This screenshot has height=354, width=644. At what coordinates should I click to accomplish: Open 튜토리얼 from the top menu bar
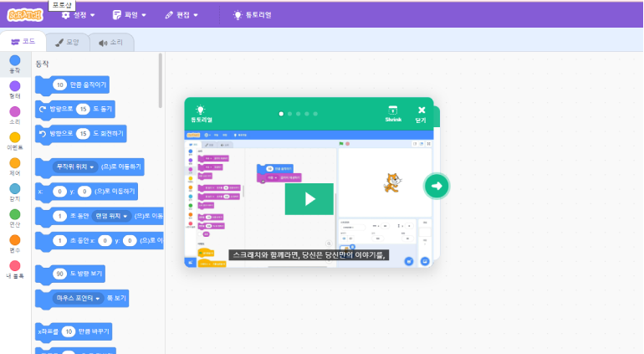click(x=253, y=15)
